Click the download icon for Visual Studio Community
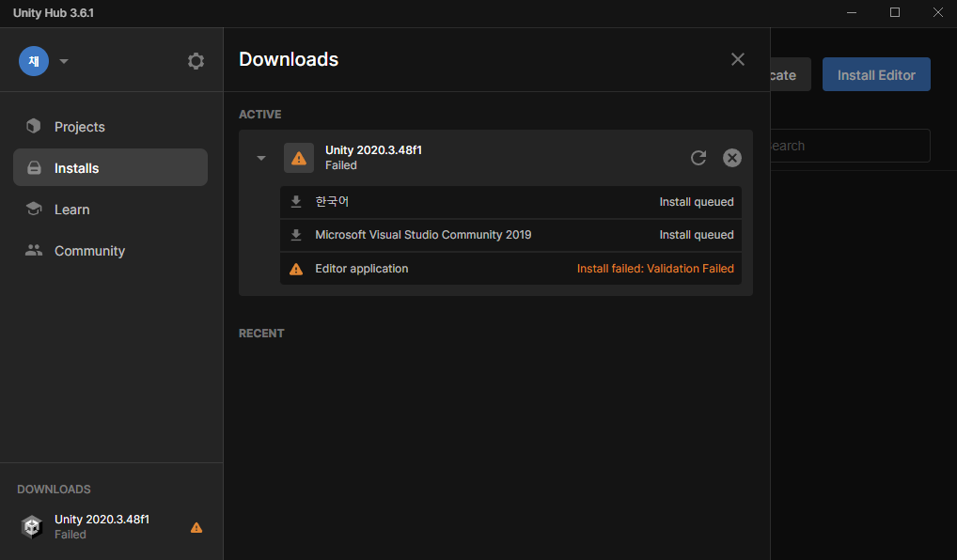The height and width of the screenshot is (560, 957). point(296,235)
